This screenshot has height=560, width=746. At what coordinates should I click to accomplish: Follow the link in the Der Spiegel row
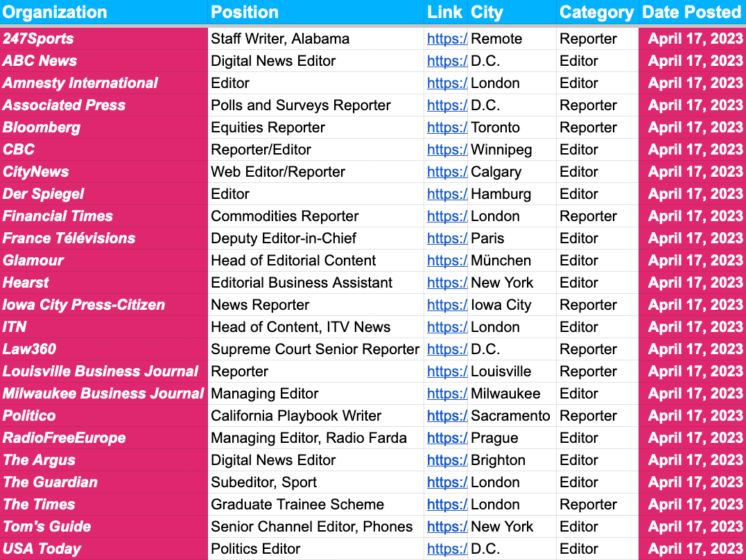[446, 194]
